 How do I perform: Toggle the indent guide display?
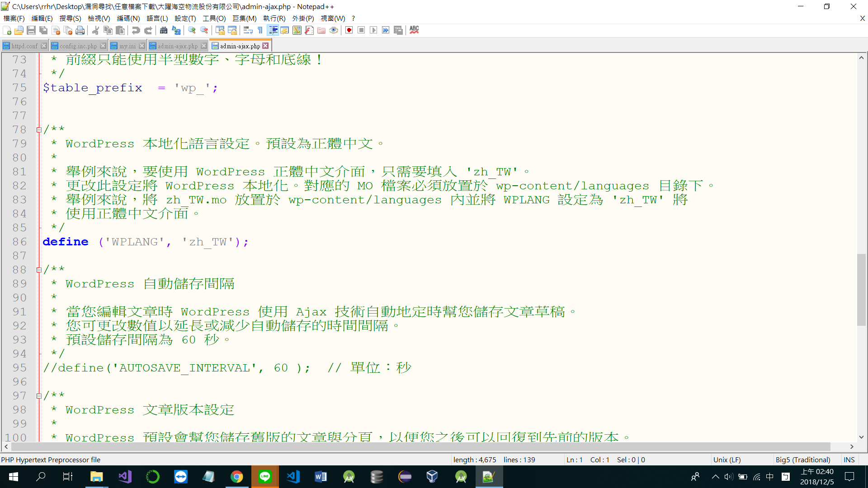click(x=273, y=30)
